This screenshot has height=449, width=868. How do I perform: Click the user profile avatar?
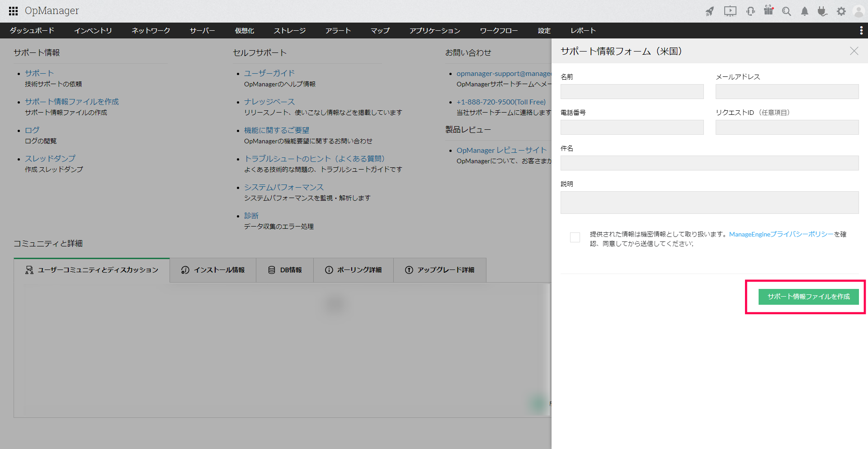(x=859, y=11)
